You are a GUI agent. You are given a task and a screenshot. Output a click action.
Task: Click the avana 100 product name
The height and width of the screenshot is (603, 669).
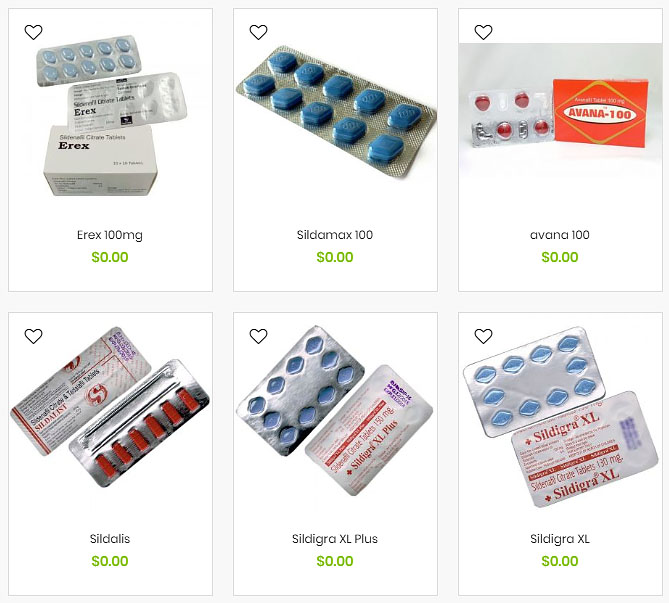560,235
